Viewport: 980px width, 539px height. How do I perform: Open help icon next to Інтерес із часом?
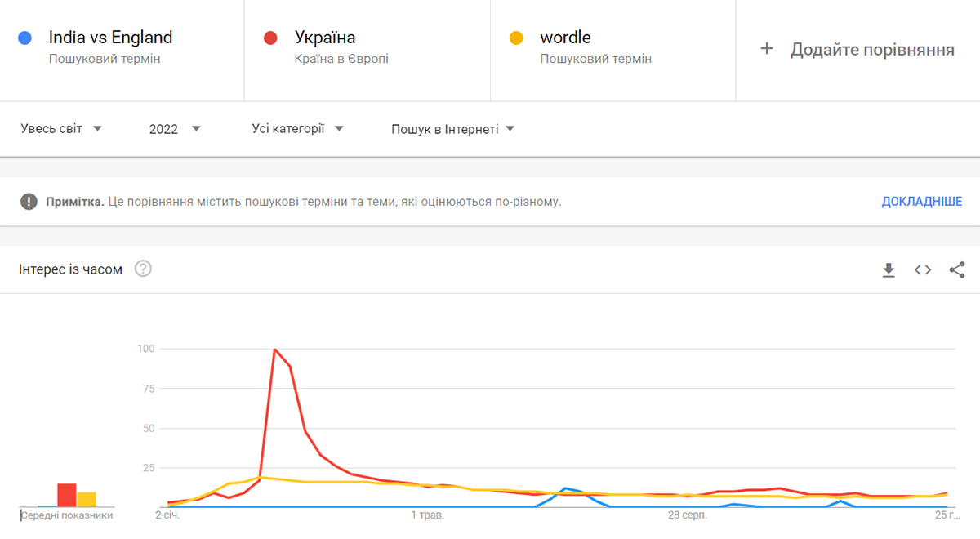coord(143,269)
